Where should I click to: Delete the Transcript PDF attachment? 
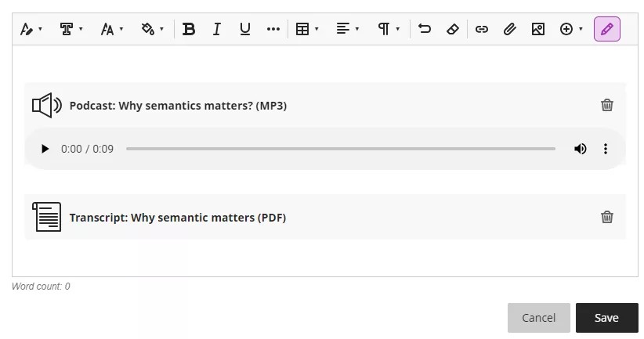click(x=606, y=217)
